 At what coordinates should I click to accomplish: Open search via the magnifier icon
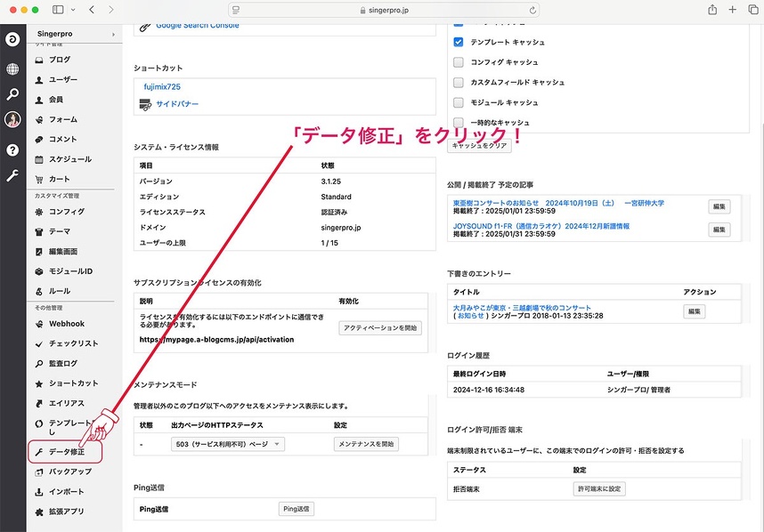tap(12, 94)
